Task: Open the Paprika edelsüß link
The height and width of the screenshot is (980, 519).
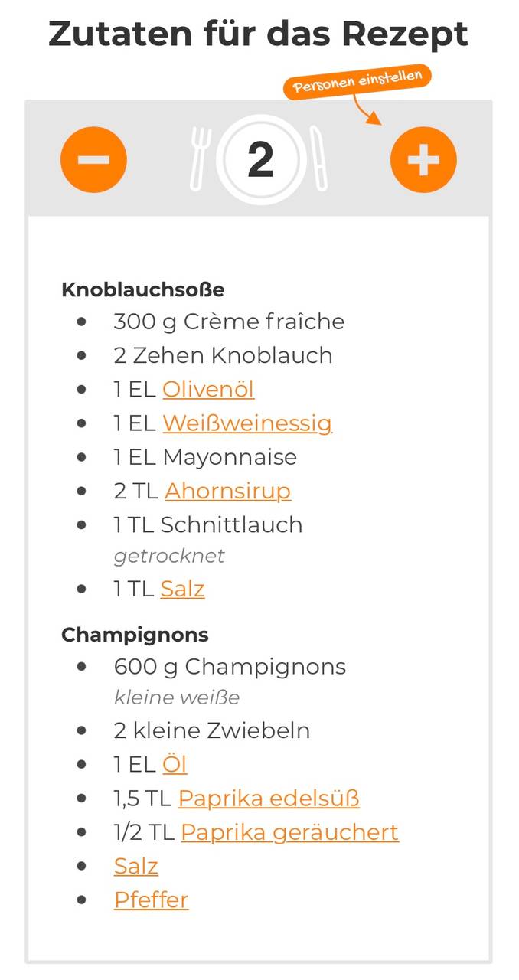Action: tap(269, 799)
